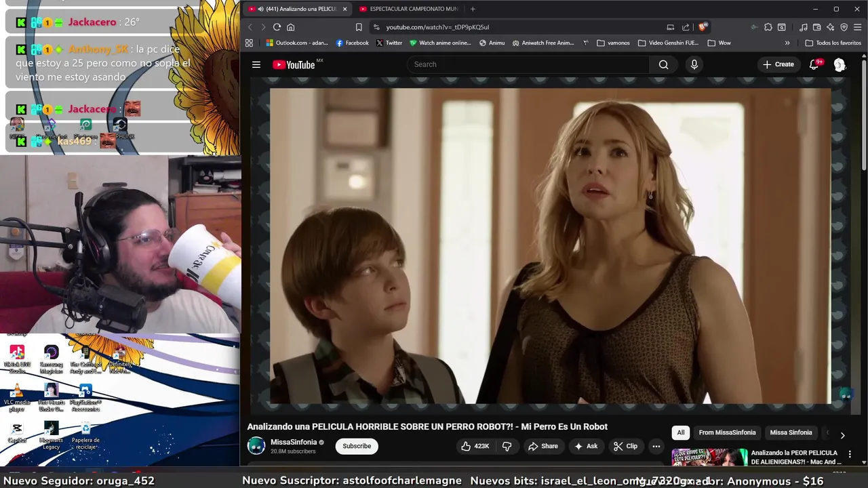Image resolution: width=868 pixels, height=488 pixels.
Task: Open options for the recommended Mac And video
Action: coord(850,454)
